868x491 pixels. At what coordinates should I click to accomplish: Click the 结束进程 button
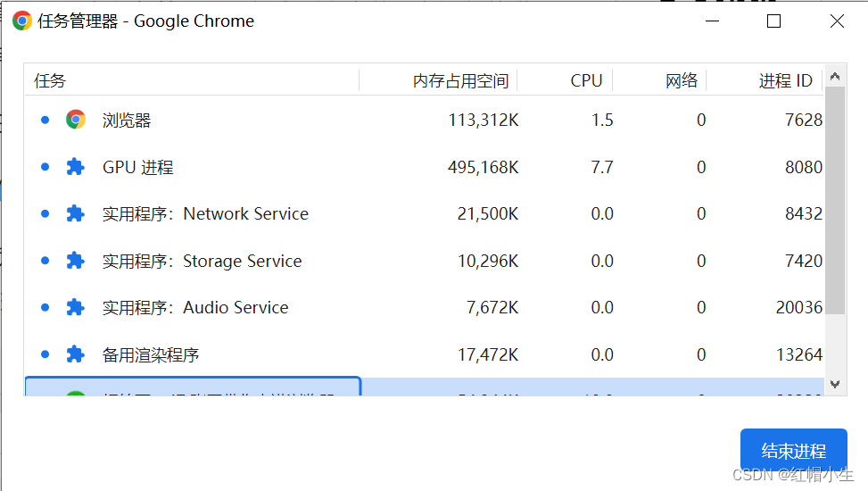tap(794, 451)
